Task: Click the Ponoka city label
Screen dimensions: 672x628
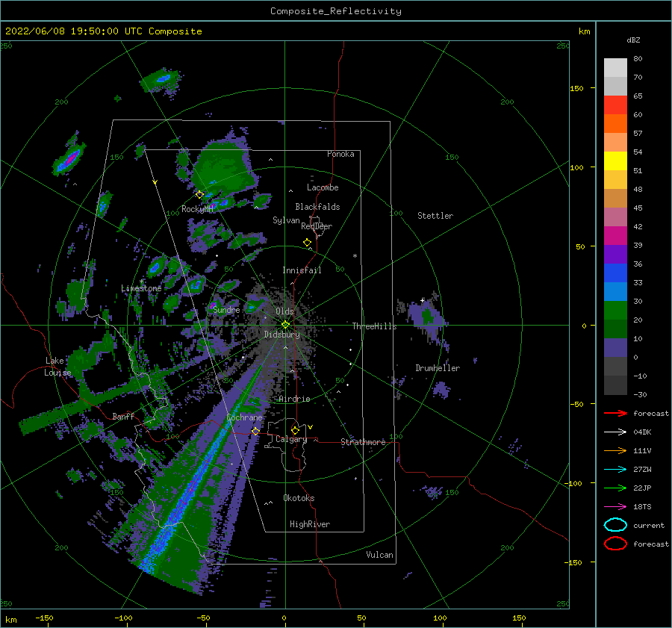Action: 340,154
